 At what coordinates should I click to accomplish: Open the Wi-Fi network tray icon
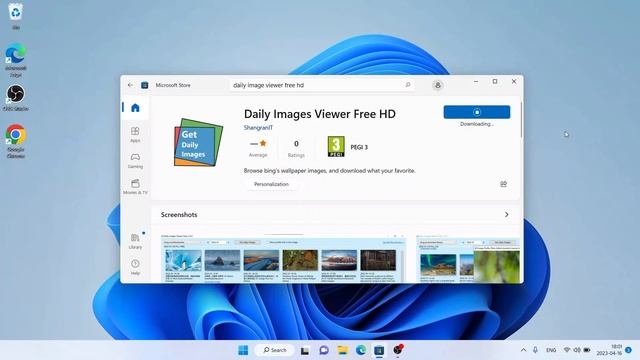click(567, 350)
